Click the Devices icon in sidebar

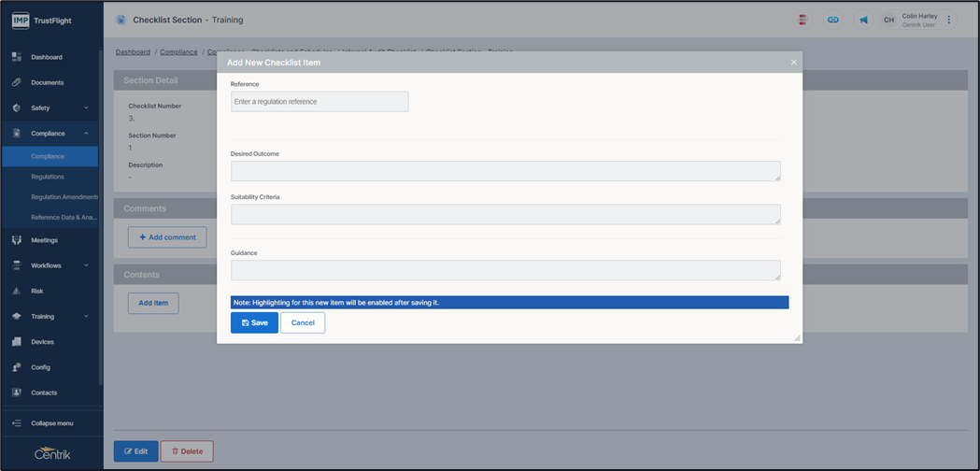[x=17, y=342]
